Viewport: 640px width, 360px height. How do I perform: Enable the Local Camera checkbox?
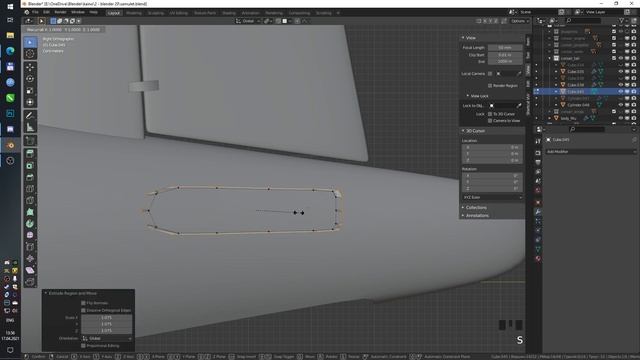click(490, 73)
